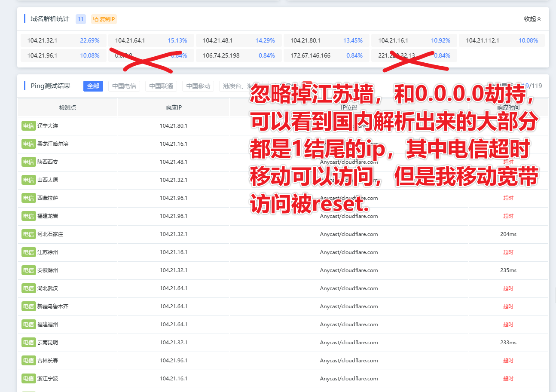Click the 电信 tag beside 山西太原
The height and width of the screenshot is (392, 556).
[28, 180]
